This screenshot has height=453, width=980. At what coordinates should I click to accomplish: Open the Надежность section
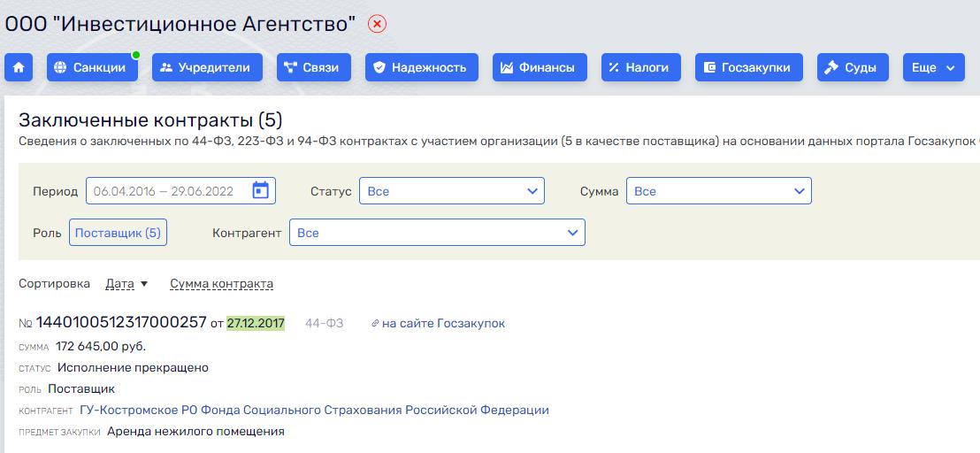coord(422,67)
